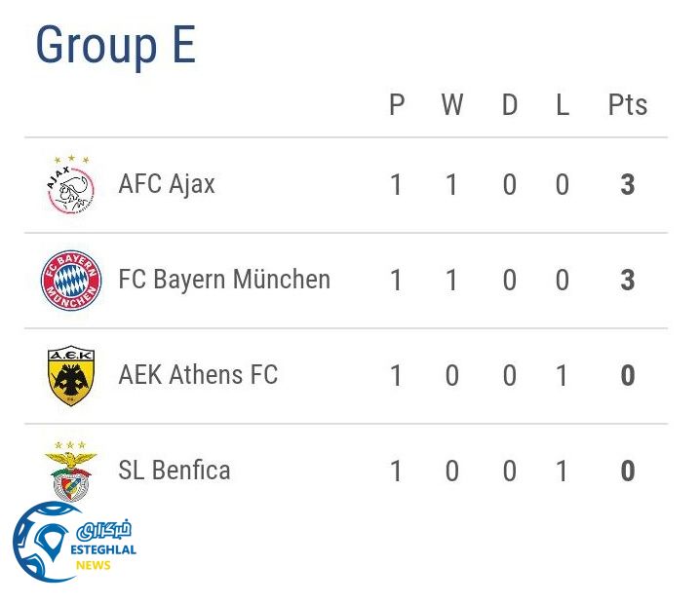Click the AFC Ajax club crest
The height and width of the screenshot is (604, 700).
click(71, 185)
